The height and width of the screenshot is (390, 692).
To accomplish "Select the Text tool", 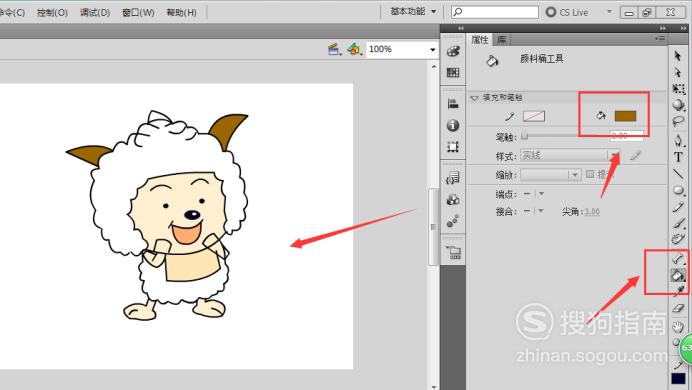I will (x=678, y=157).
